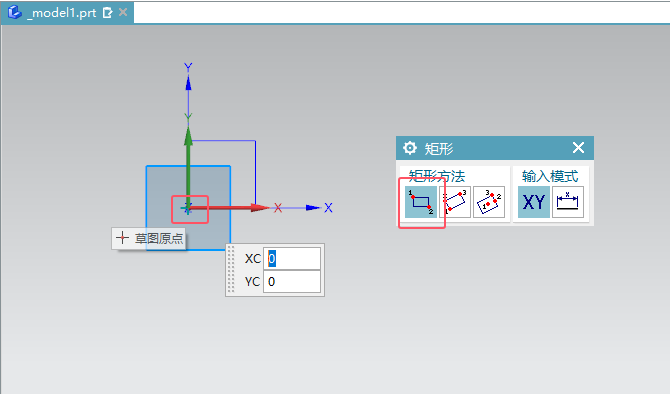Close the 矩形 rectangle dialog
The image size is (670, 394).
pos(578,148)
